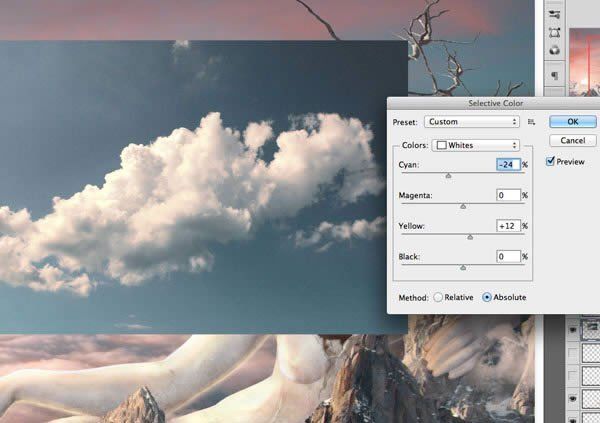Click the Magenta value field showing 0

coord(509,195)
